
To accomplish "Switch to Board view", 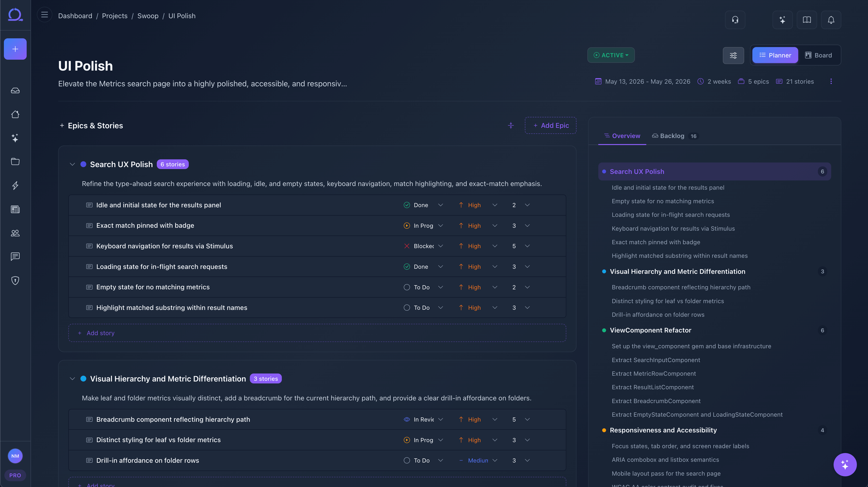I will pyautogui.click(x=819, y=55).
